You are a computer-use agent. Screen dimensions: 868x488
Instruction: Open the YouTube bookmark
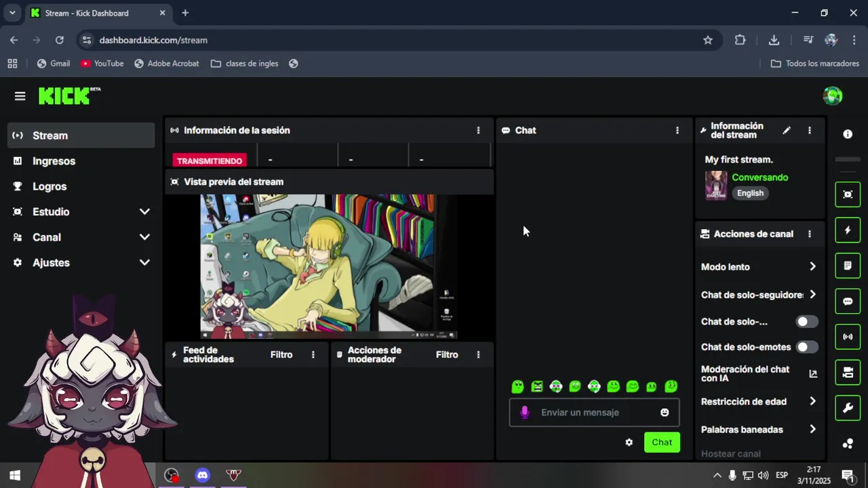click(102, 63)
